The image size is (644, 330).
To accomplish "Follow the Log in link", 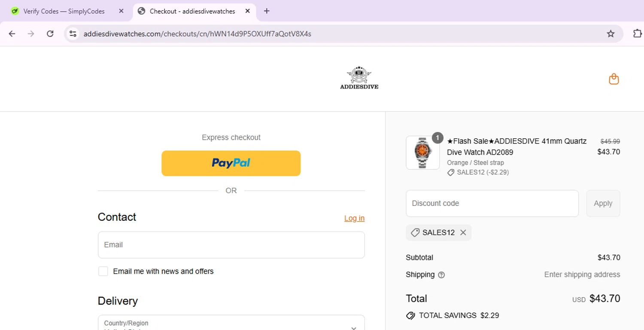I will point(354,218).
